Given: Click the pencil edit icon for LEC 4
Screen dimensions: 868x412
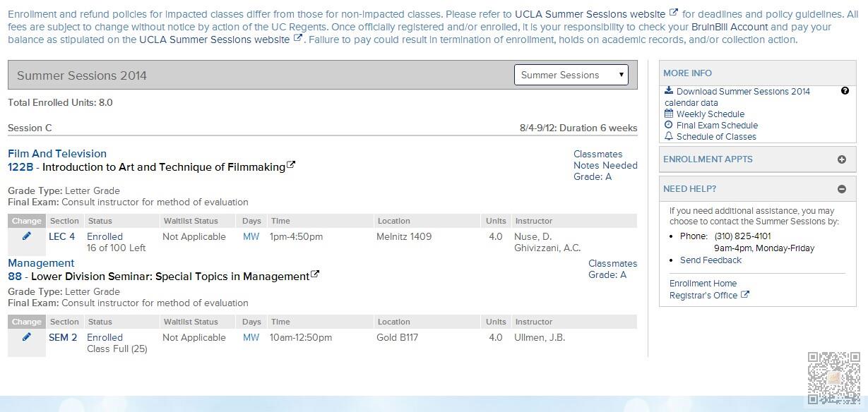Looking at the screenshot, I should pyautogui.click(x=27, y=236).
